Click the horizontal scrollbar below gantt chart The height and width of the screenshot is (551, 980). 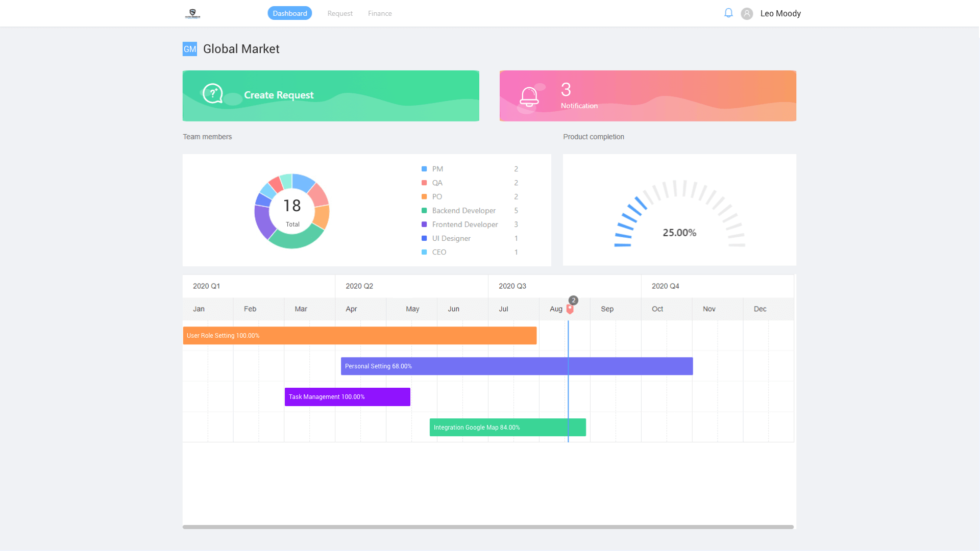[487, 527]
